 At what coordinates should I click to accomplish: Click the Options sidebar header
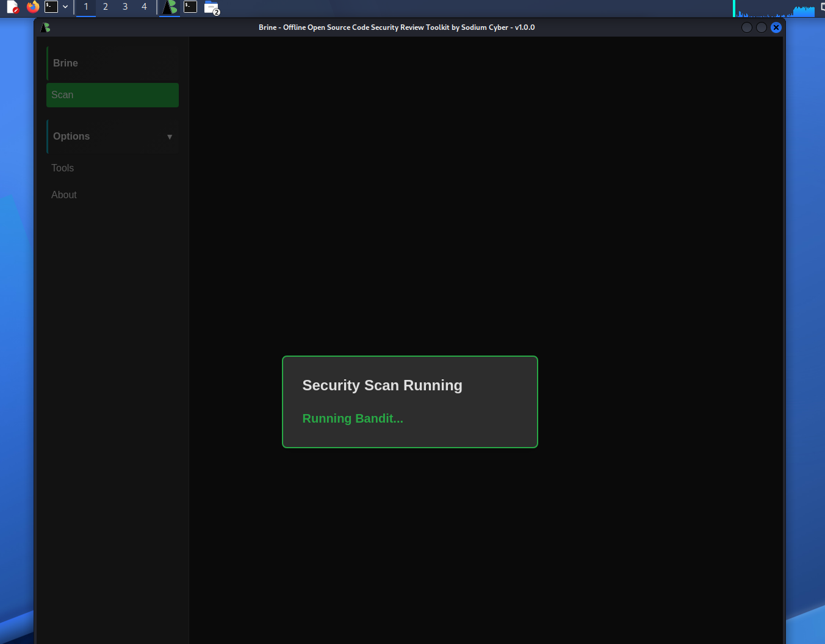[71, 137]
